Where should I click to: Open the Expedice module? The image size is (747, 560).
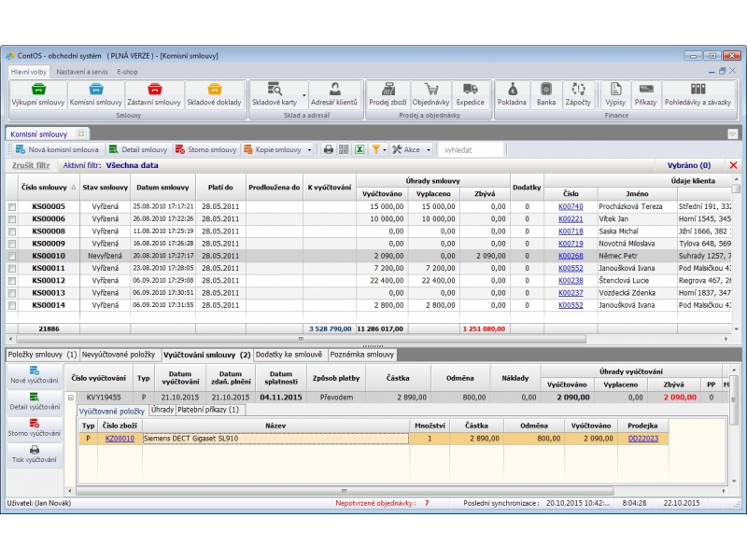click(x=471, y=94)
